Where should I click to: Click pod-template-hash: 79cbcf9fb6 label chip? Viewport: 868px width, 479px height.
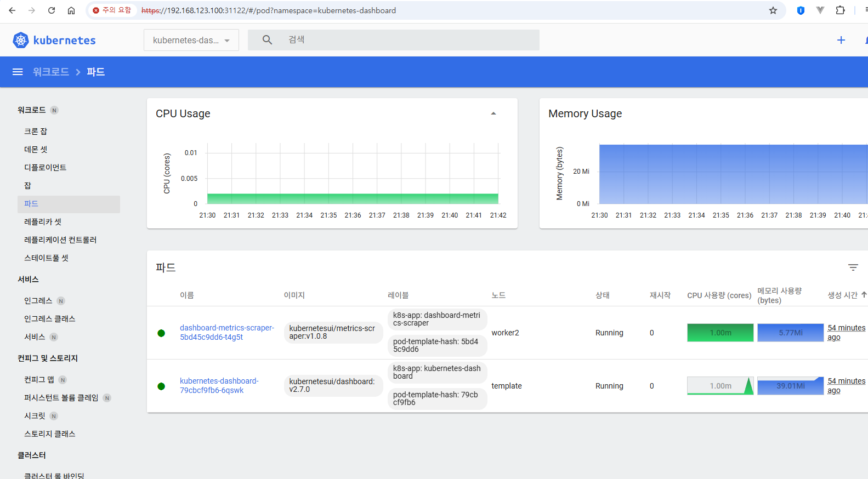[x=437, y=399]
